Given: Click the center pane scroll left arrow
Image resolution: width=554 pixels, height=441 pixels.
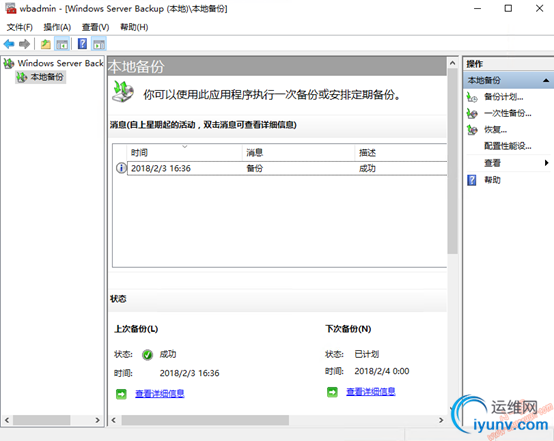Looking at the screenshot, I should click(113, 420).
